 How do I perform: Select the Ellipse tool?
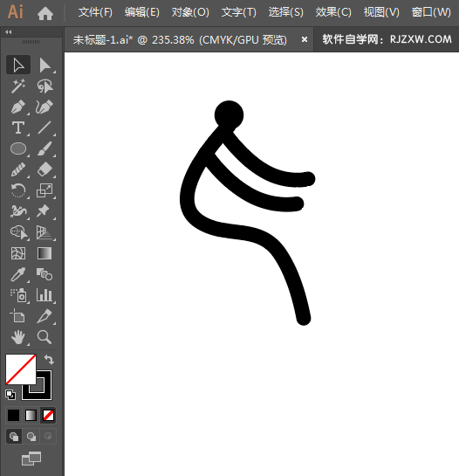click(18, 148)
